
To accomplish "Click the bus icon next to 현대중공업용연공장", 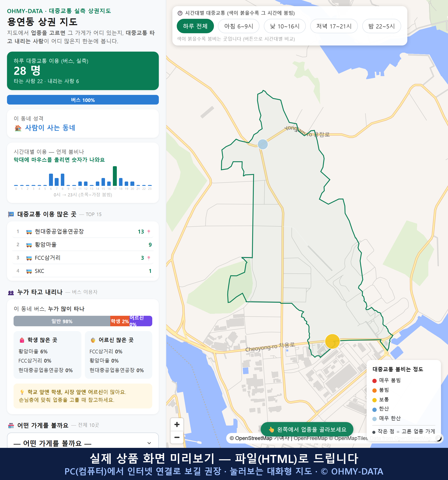I will point(29,232).
